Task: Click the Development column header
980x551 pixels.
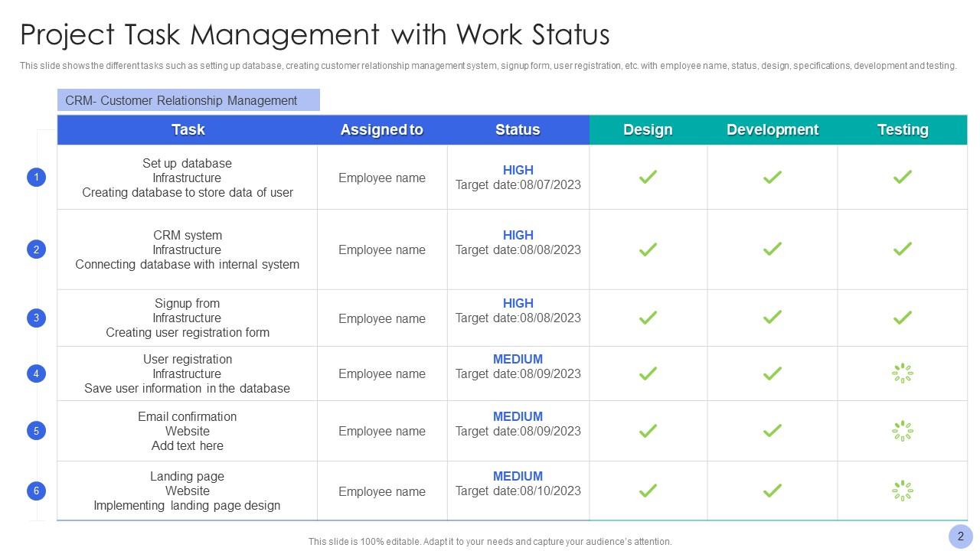Action: click(772, 130)
